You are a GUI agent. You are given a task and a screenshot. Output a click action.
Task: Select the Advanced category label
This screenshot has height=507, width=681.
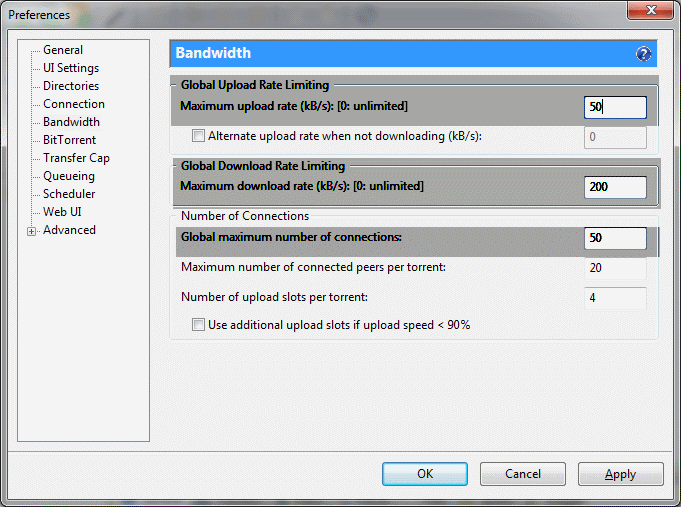(69, 230)
